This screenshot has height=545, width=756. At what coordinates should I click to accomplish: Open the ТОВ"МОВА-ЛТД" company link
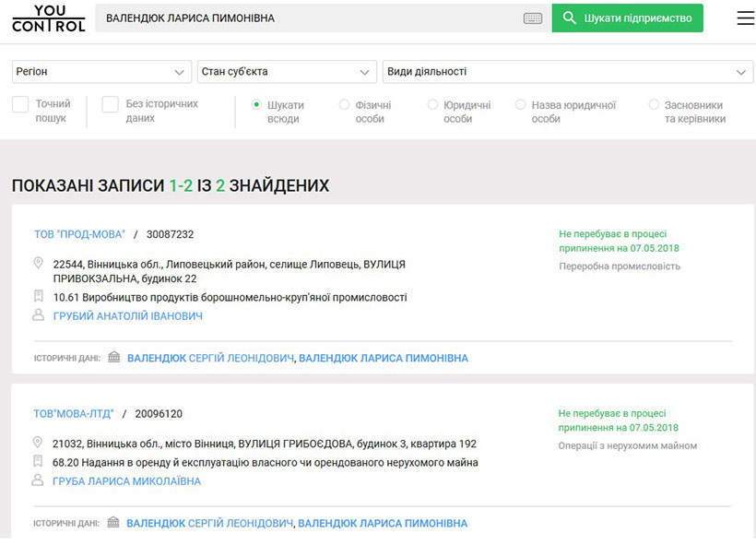coord(74,414)
